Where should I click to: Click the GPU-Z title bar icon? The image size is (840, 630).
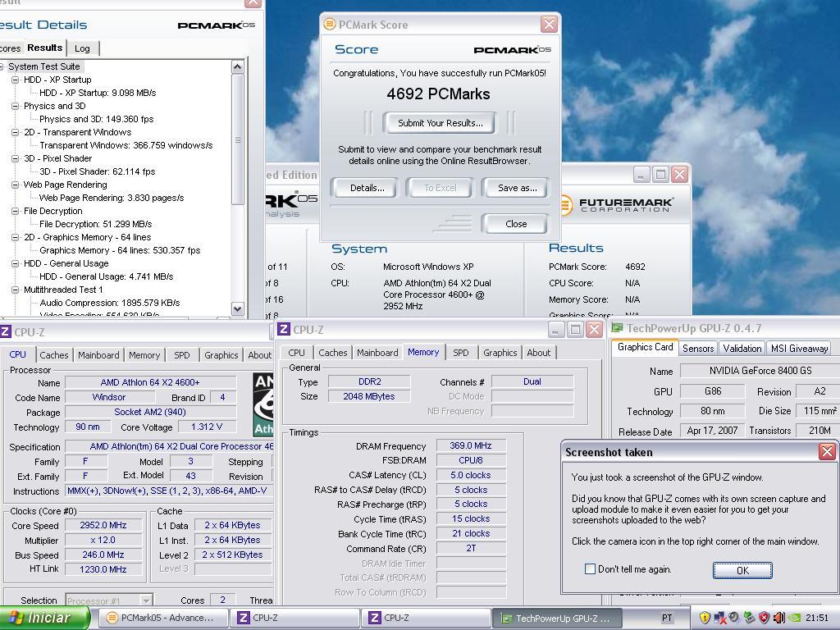click(x=617, y=328)
